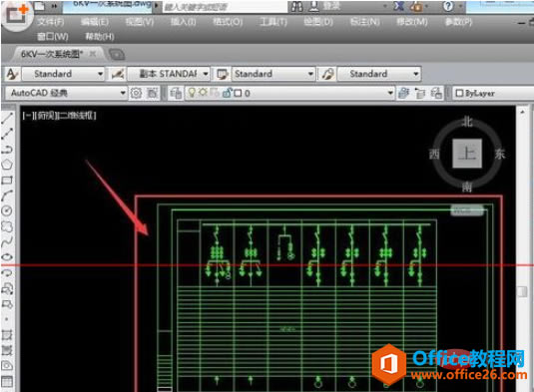Viewport: 534px width, 392px height.
Task: Select the Revision Cloud tool
Action: (x=7, y=226)
